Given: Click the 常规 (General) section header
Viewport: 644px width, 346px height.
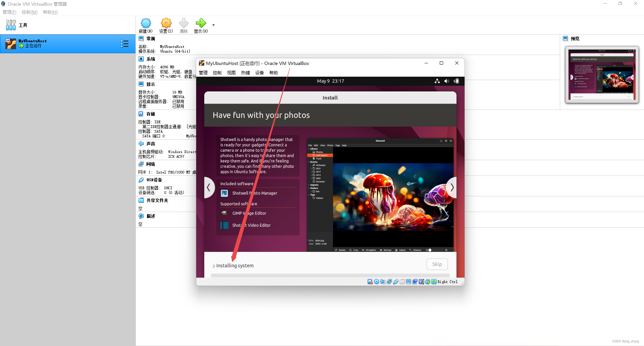Looking at the screenshot, I should tap(151, 39).
